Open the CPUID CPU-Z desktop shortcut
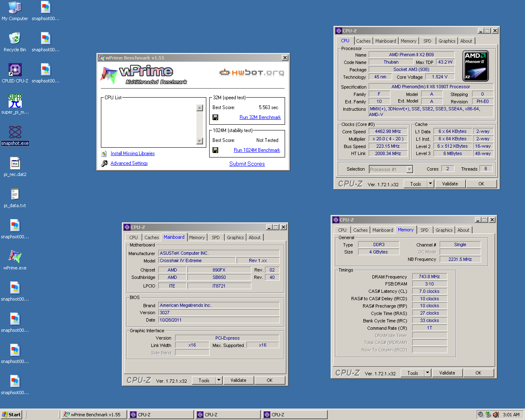525x420 pixels. coord(15,70)
